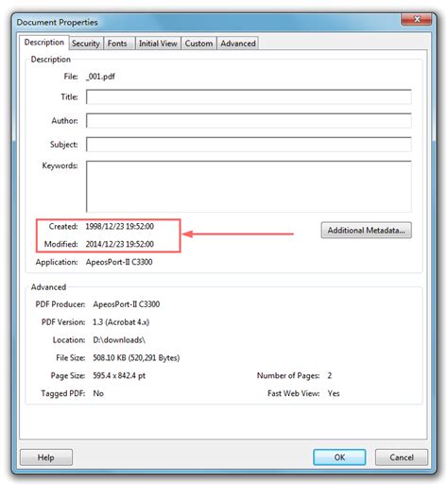Click the Tagged PDF value No
This screenshot has height=484, width=448.
[98, 393]
